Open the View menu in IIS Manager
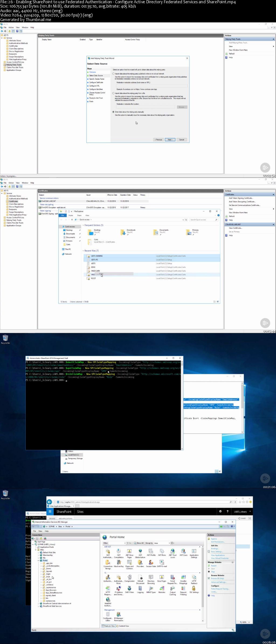 (x=40, y=531)
